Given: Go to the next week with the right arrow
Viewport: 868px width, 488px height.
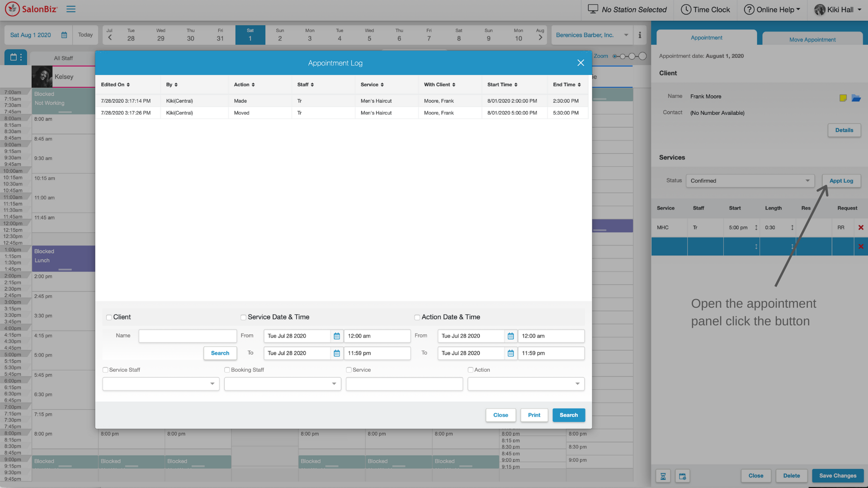Looking at the screenshot, I should pyautogui.click(x=540, y=38).
